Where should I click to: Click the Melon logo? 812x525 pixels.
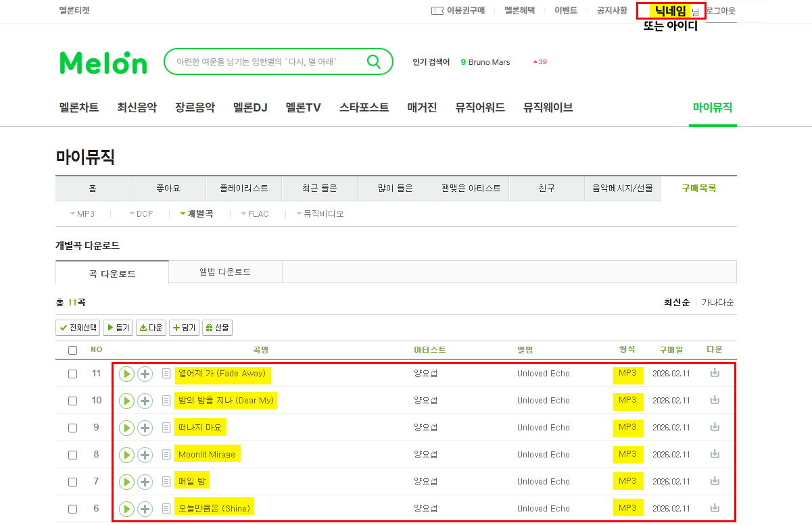(103, 62)
